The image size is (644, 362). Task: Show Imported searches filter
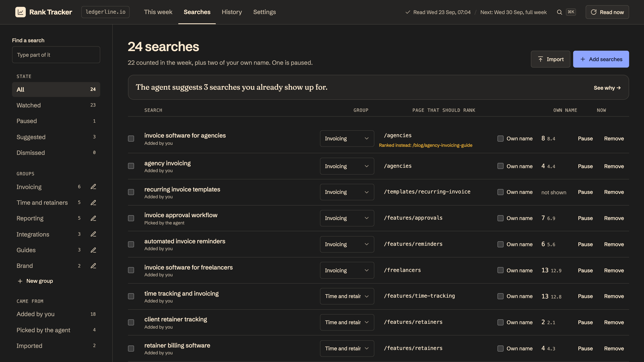click(56, 346)
